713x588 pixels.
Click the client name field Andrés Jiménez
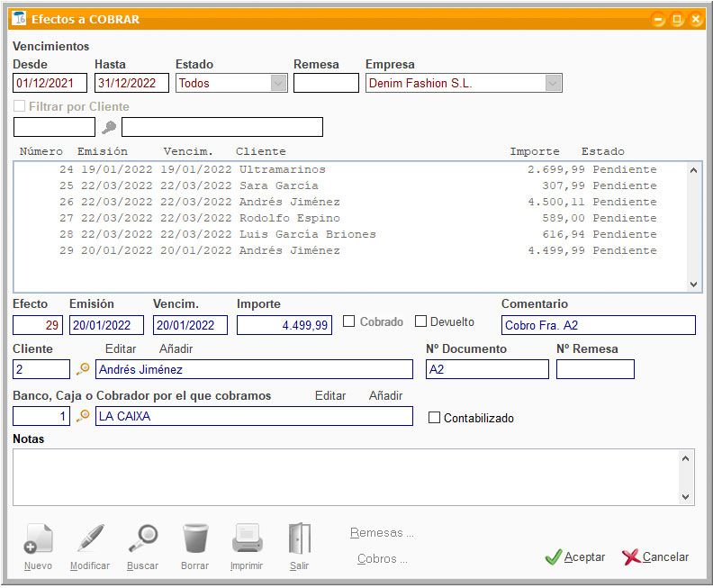click(254, 369)
